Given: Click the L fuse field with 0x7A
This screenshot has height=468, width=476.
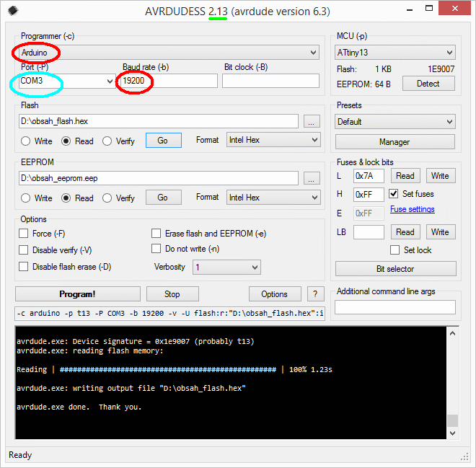Looking at the screenshot, I should click(369, 176).
